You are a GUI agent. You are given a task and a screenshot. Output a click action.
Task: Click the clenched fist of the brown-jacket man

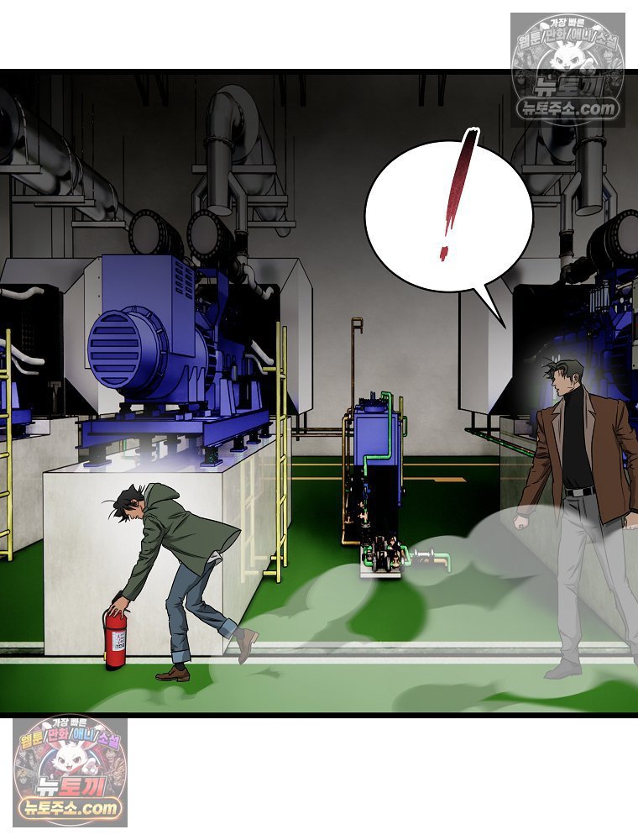[x=520, y=522]
